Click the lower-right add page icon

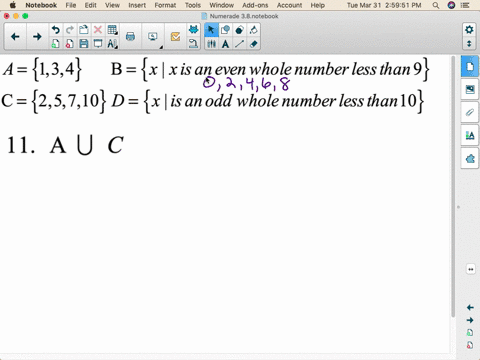tap(470, 333)
